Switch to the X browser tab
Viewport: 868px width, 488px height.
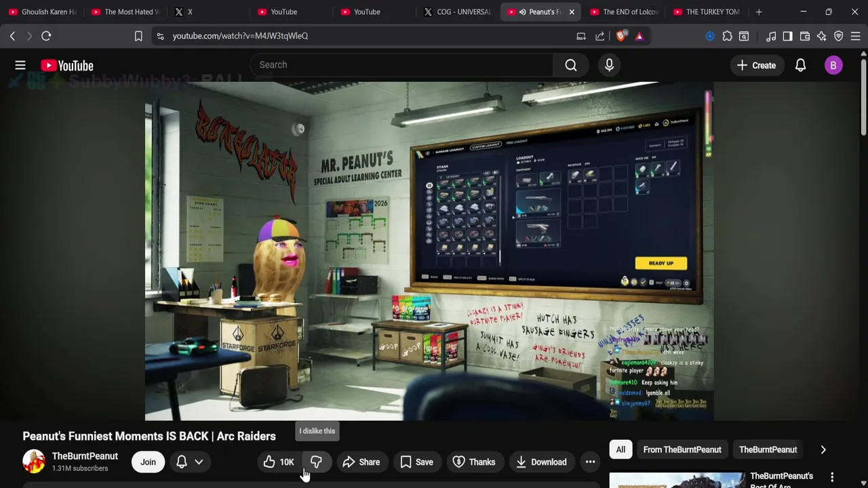208,12
